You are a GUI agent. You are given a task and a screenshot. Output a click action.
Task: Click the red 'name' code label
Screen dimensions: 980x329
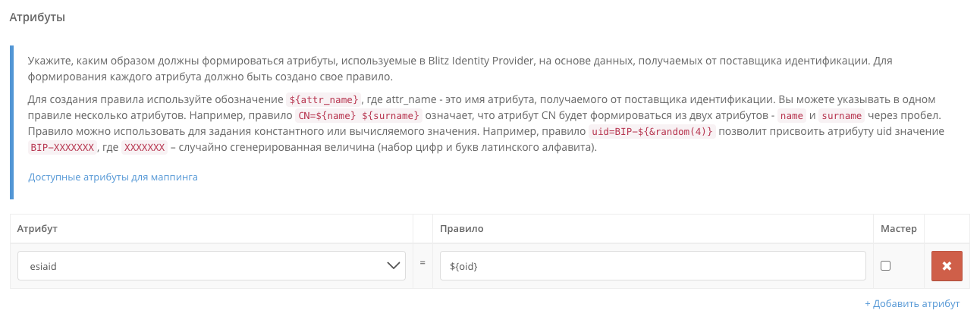point(791,116)
